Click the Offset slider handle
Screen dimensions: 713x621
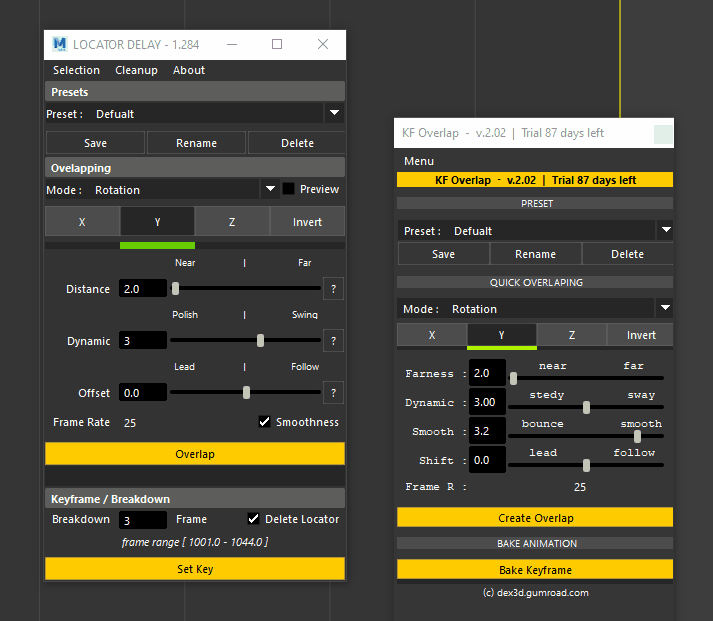tap(246, 392)
